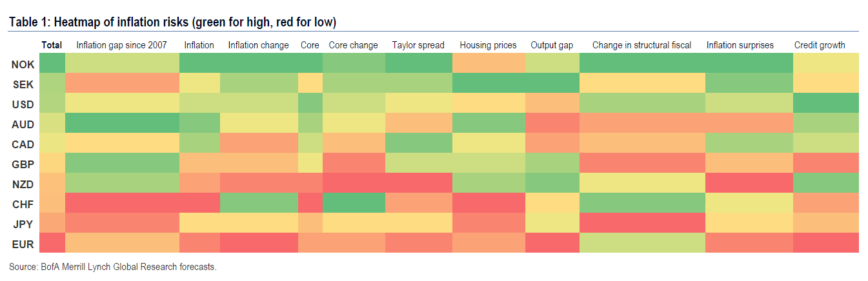
Task: Click the CHF Core change green cell
Action: [x=354, y=204]
